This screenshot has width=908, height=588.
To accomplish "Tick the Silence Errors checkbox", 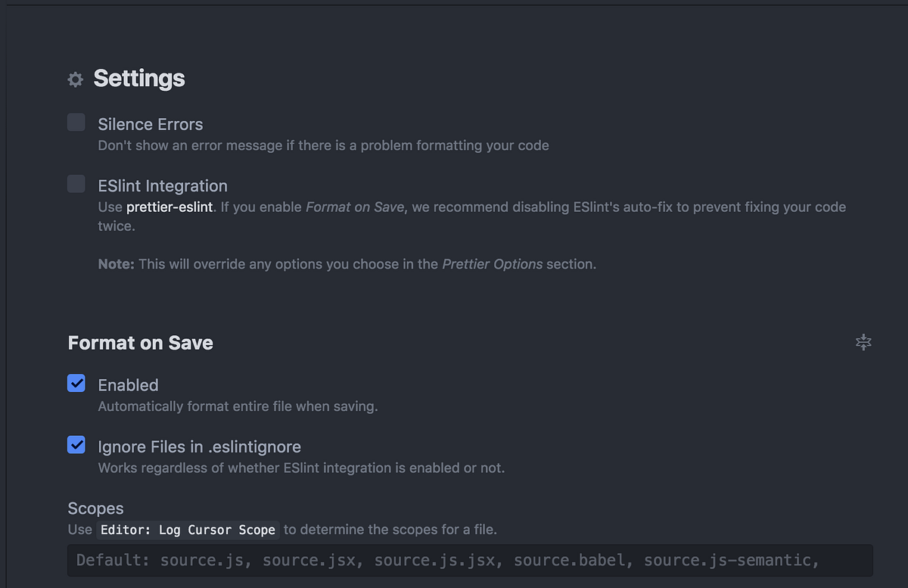I will 76,123.
